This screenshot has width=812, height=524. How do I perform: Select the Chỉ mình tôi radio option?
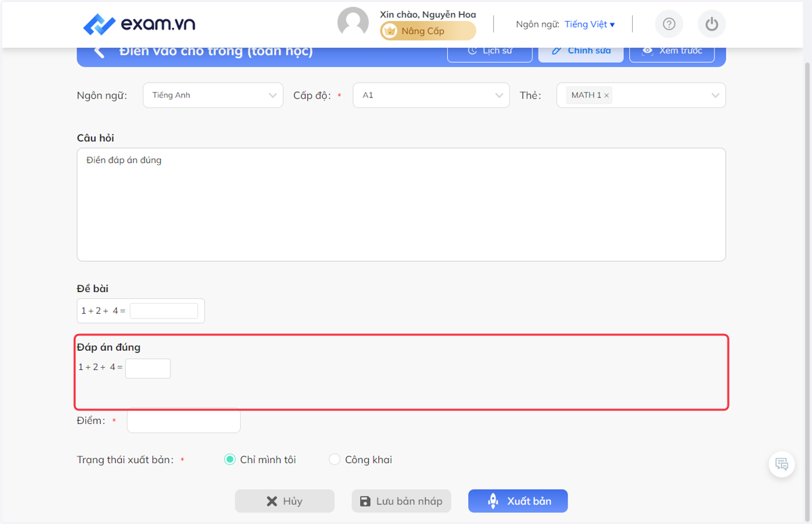pyautogui.click(x=229, y=460)
